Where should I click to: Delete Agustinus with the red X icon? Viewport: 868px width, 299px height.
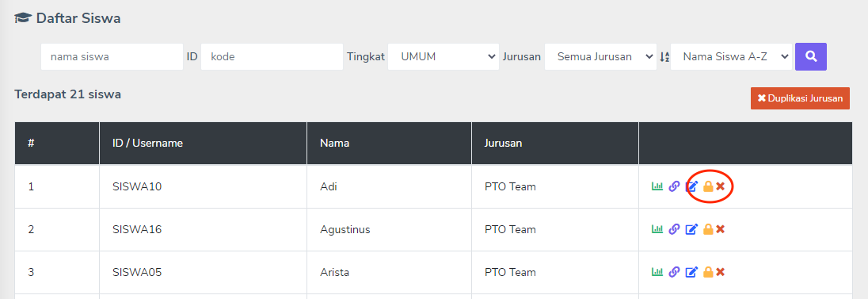coord(720,229)
